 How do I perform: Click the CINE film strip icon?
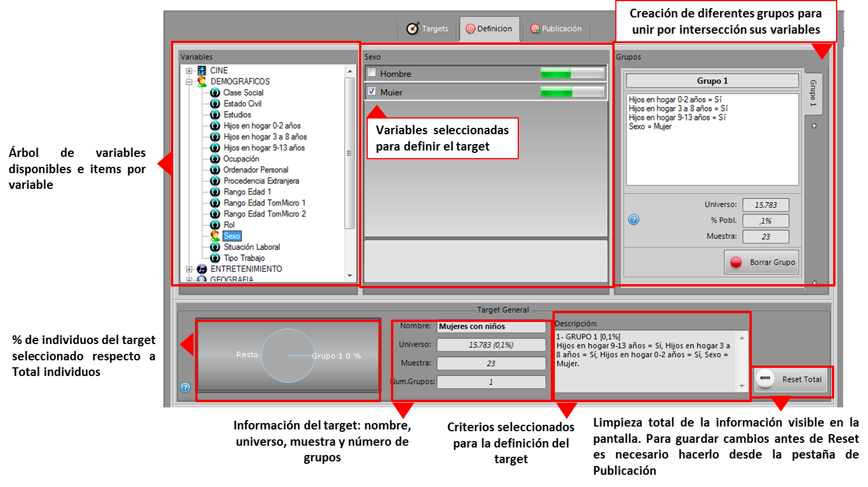click(x=202, y=70)
